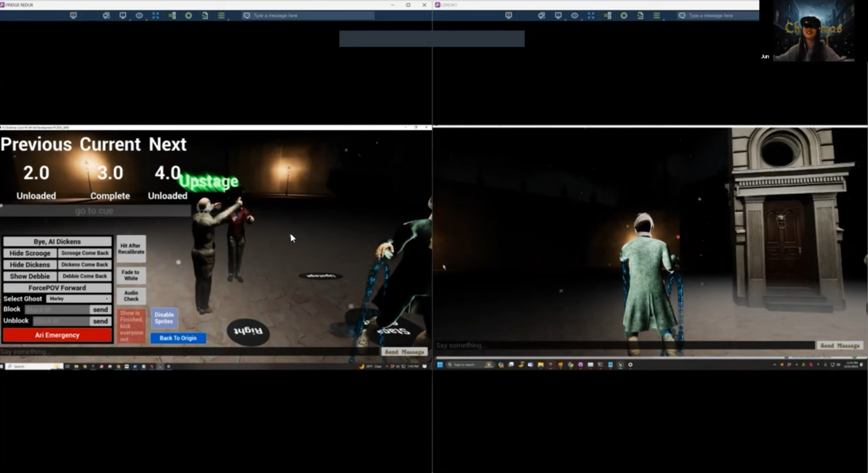Click the Next cue number 4.0
This screenshot has width=868, height=473.
tap(168, 173)
